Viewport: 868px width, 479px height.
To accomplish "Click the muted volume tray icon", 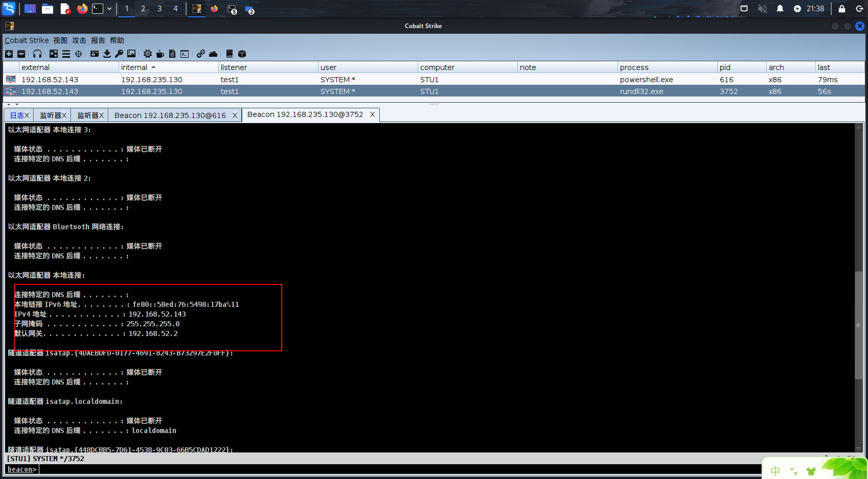I will 762,9.
